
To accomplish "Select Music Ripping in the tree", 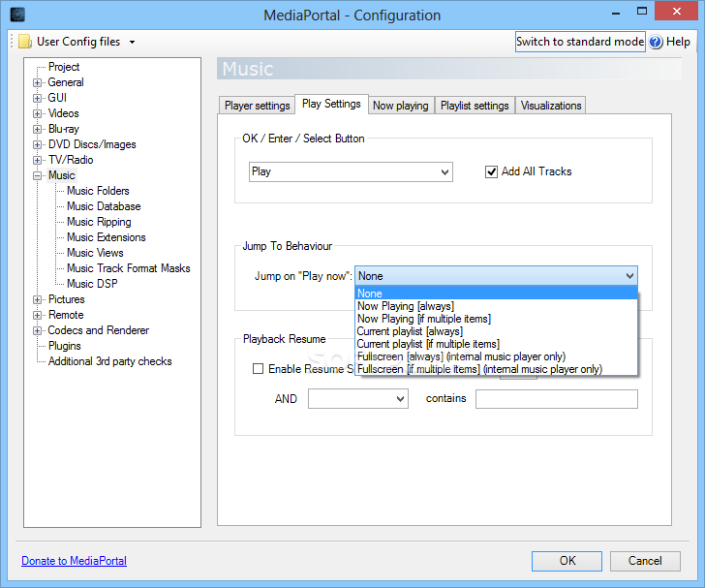I will pos(99,222).
